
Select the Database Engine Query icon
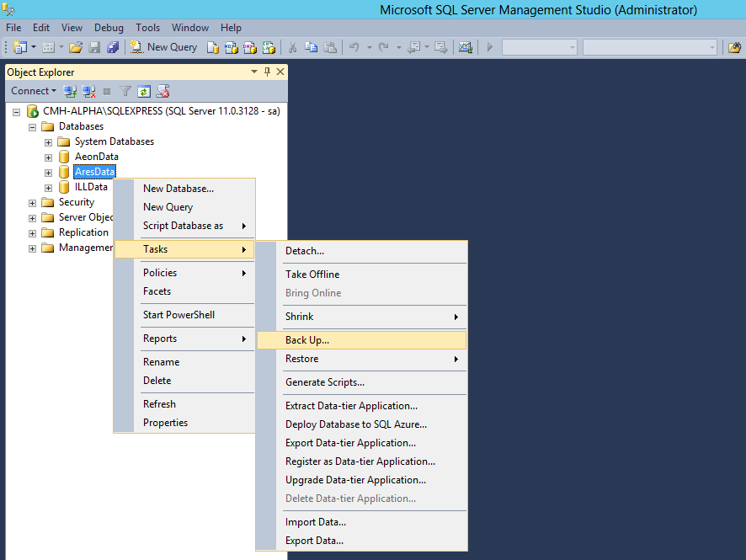tap(211, 47)
